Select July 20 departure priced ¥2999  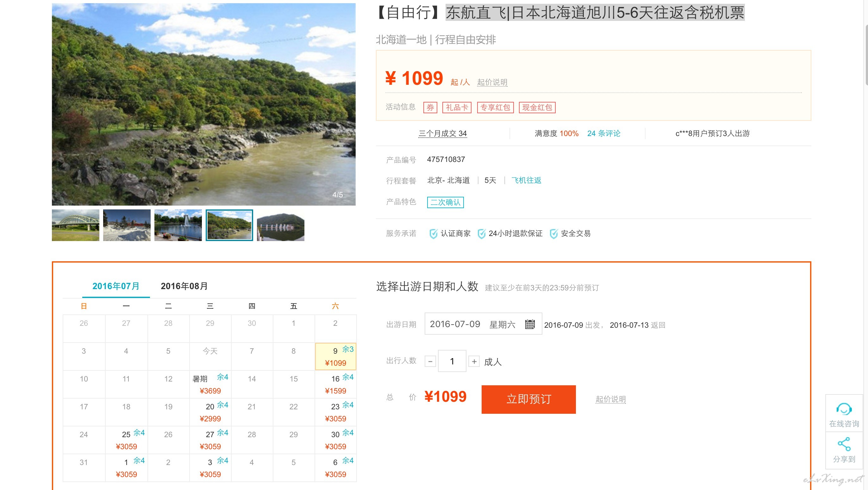click(210, 412)
